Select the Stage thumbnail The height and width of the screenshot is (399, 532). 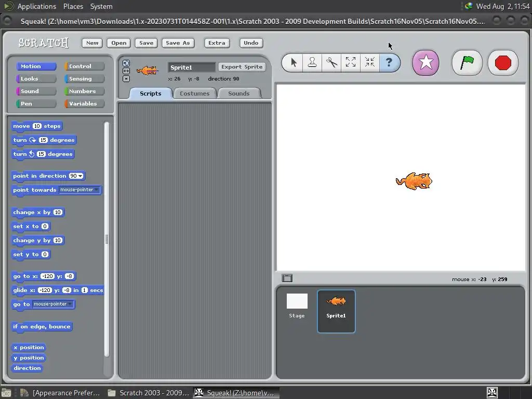tap(297, 306)
